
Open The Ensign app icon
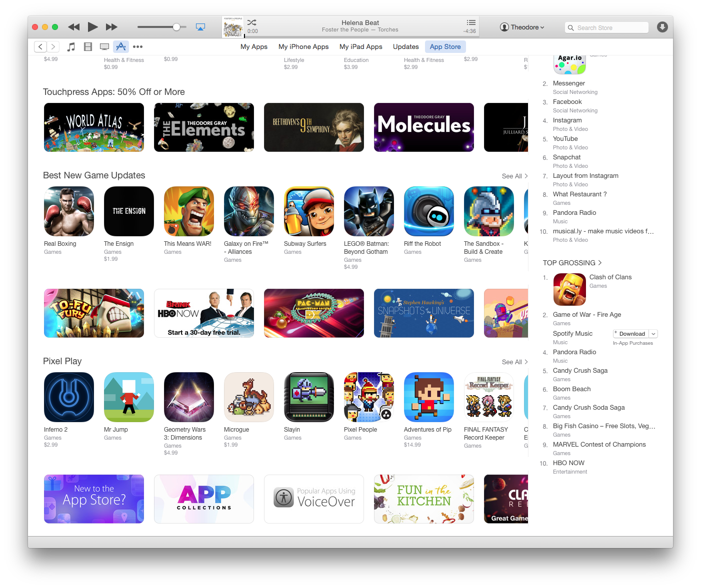pos(129,211)
